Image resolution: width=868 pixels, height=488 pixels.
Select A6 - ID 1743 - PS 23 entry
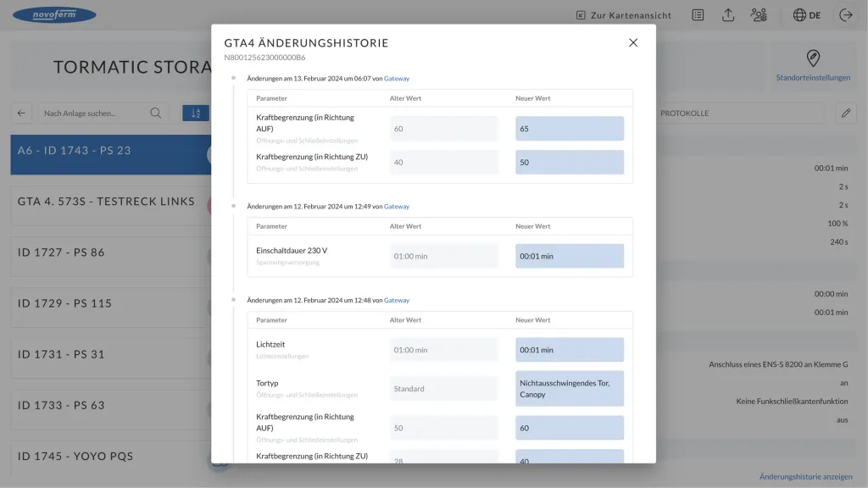111,154
